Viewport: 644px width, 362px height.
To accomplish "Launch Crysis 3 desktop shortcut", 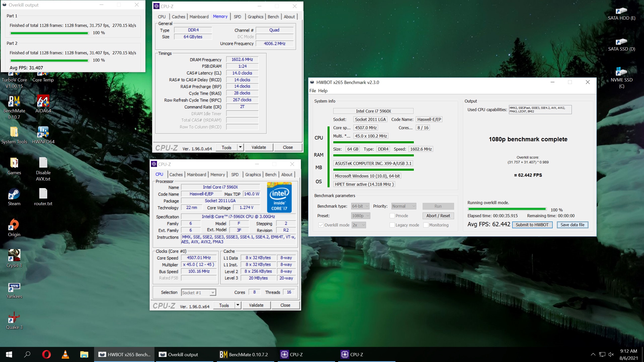I will pos(14,259).
